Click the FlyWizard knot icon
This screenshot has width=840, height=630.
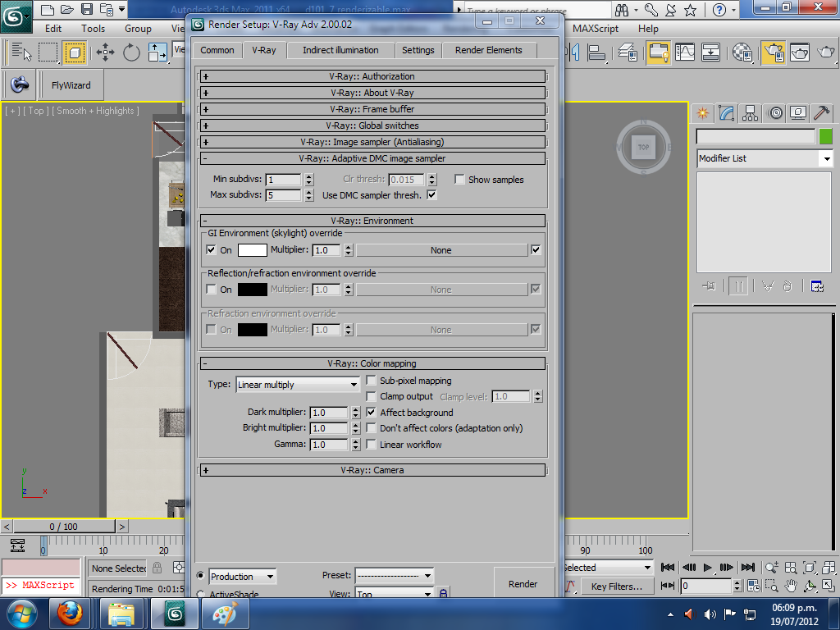(20, 84)
